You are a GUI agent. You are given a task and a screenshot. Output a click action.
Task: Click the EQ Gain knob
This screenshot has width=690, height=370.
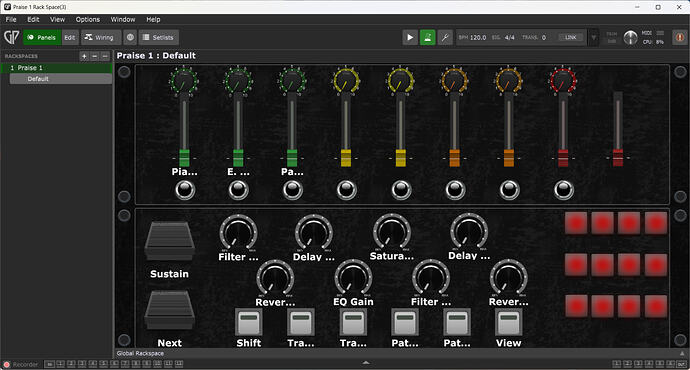[x=353, y=278]
